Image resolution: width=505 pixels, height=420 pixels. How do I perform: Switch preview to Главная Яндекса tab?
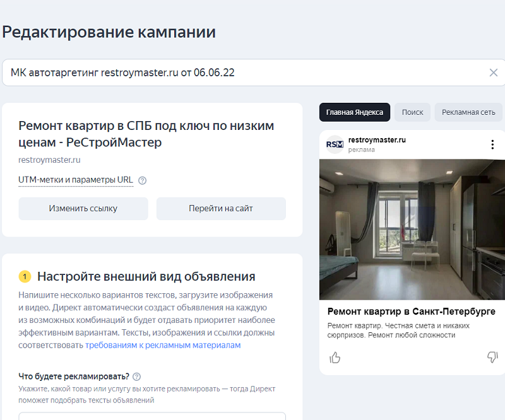point(355,112)
